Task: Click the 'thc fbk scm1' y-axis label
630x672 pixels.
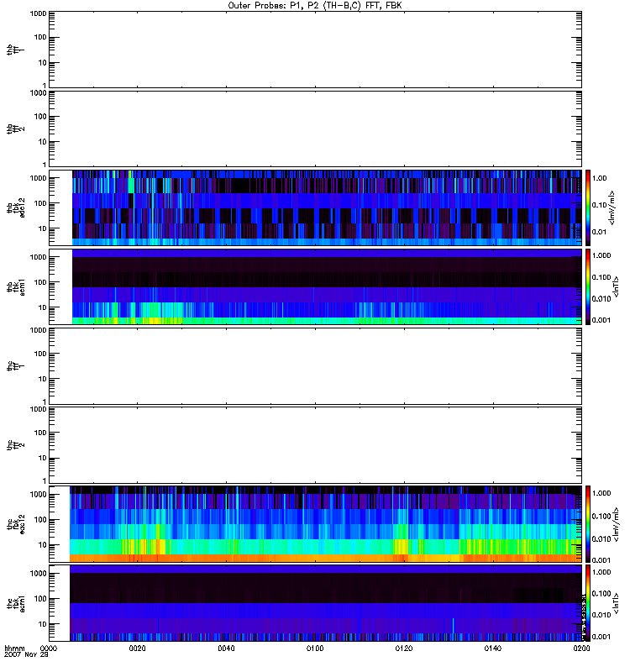Action: [x=15, y=603]
